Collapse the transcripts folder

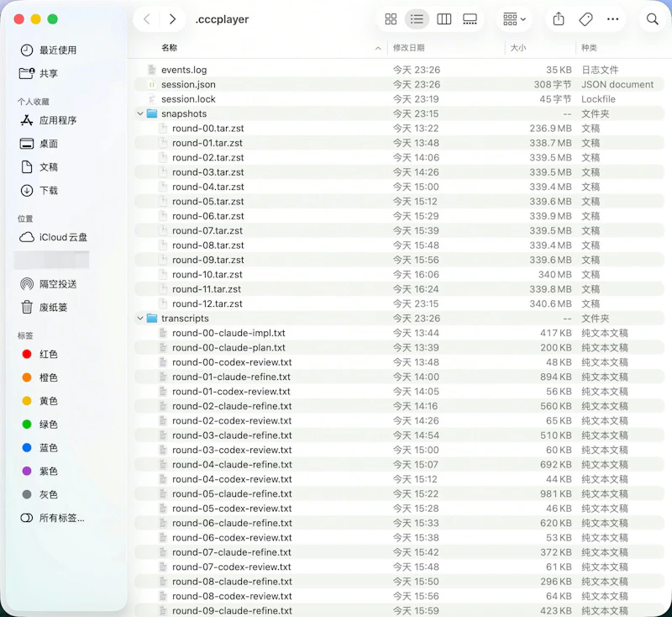[139, 319]
